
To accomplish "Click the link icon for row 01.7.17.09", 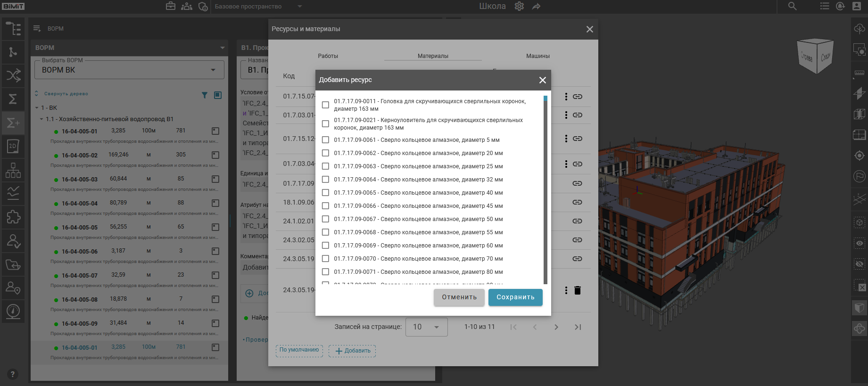I will (577, 183).
